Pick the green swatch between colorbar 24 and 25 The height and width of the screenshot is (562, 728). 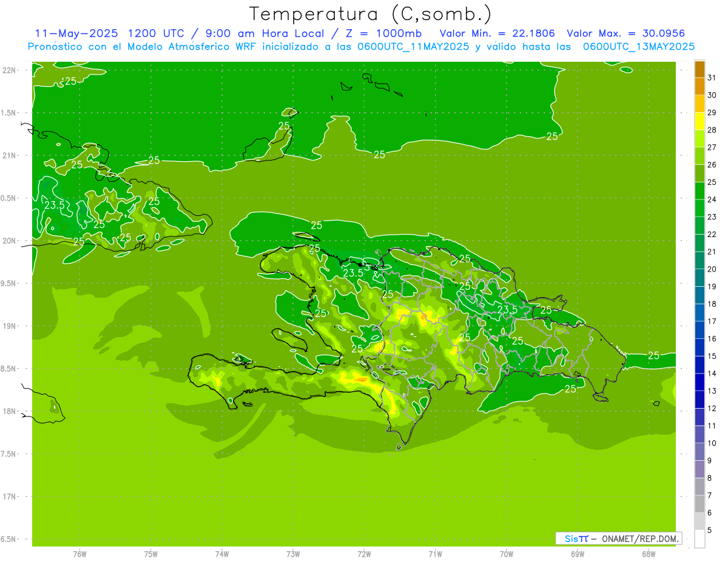(699, 191)
